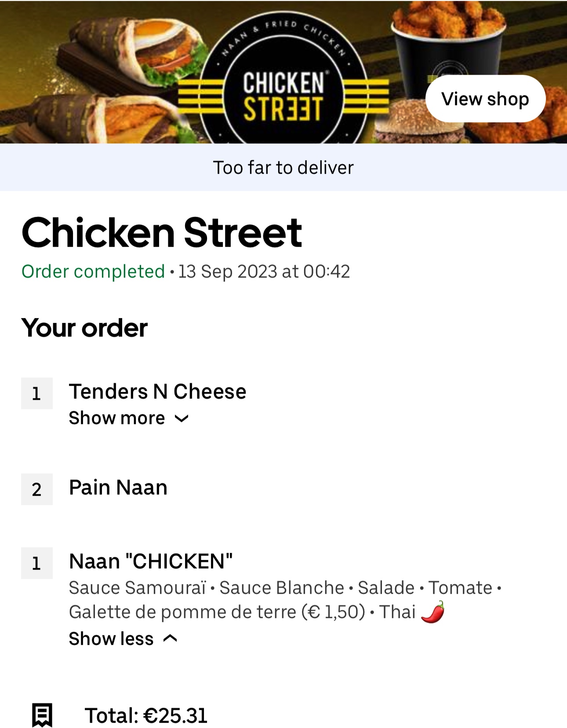The height and width of the screenshot is (728, 567).
Task: Click the Show less upward chevron
Action: (170, 639)
